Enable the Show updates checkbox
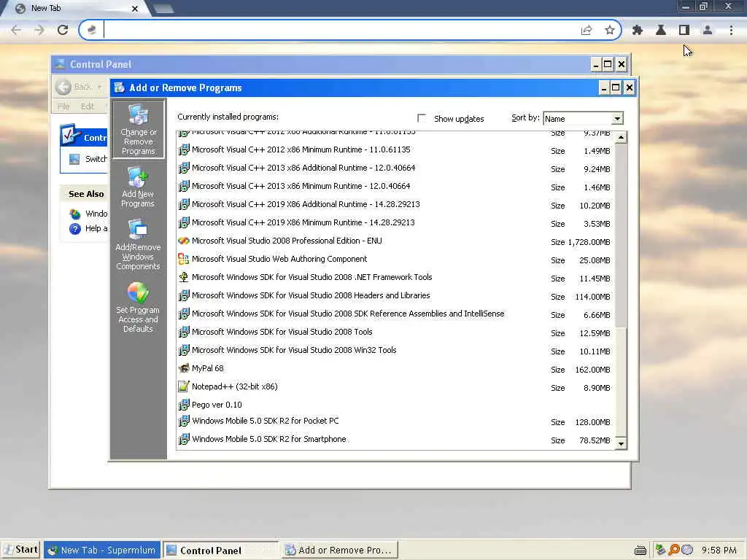This screenshot has width=747, height=560. [422, 118]
